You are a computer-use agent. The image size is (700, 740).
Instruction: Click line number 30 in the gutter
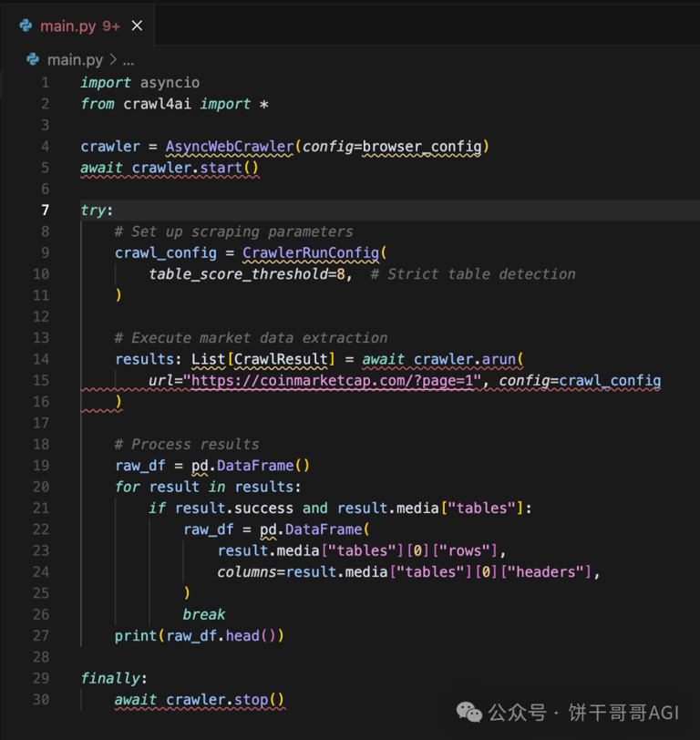(x=42, y=699)
